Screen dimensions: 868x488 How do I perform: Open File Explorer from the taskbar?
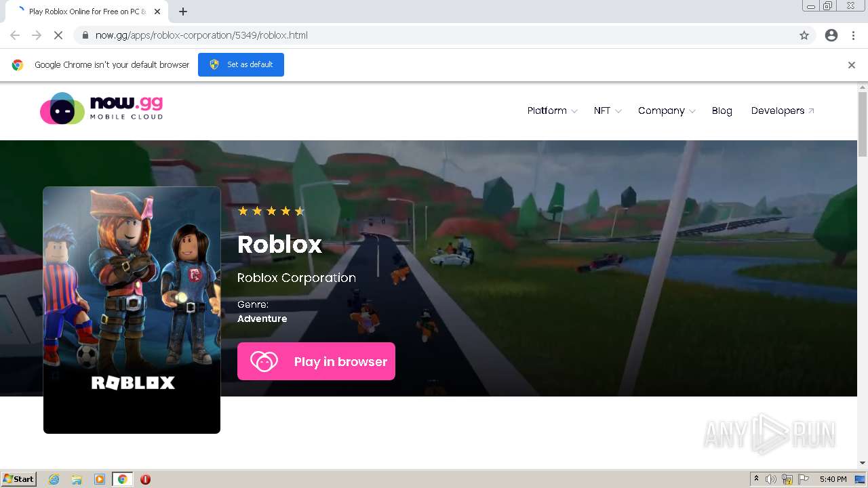[x=77, y=479]
